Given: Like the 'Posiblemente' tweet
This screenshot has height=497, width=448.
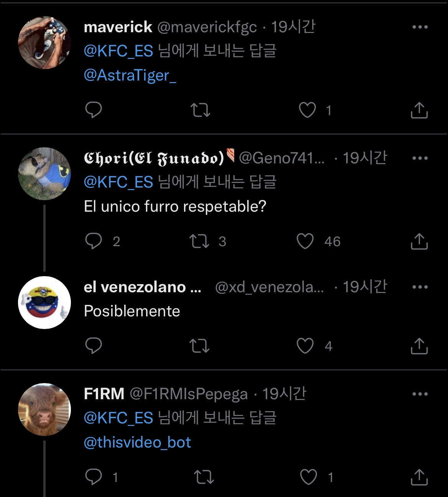Looking at the screenshot, I should coord(305,346).
